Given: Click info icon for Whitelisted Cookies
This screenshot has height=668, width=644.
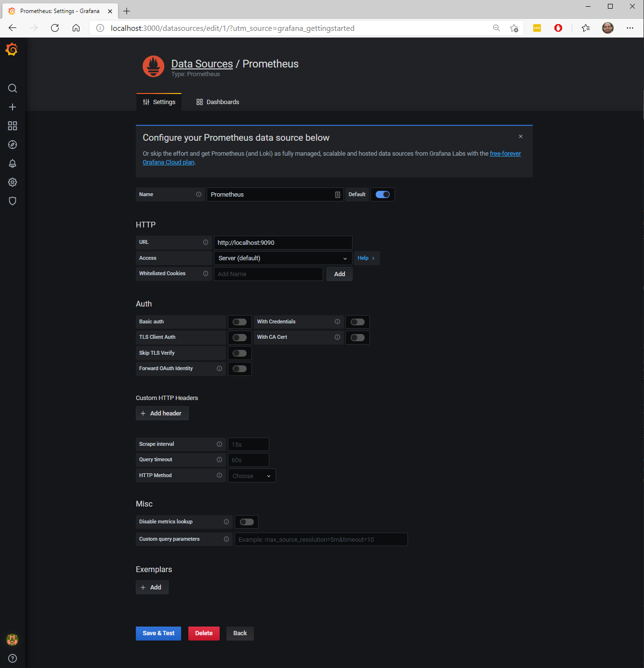Looking at the screenshot, I should [x=206, y=273].
